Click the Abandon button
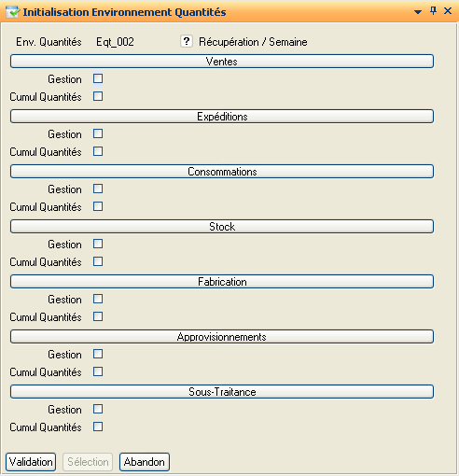The width and height of the screenshot is (459, 476). pos(145,462)
